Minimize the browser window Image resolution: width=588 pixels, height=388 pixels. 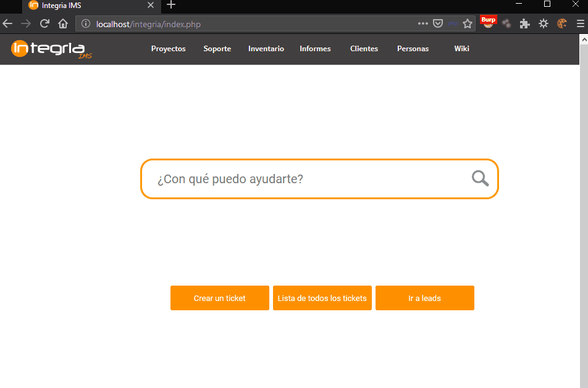[519, 4]
